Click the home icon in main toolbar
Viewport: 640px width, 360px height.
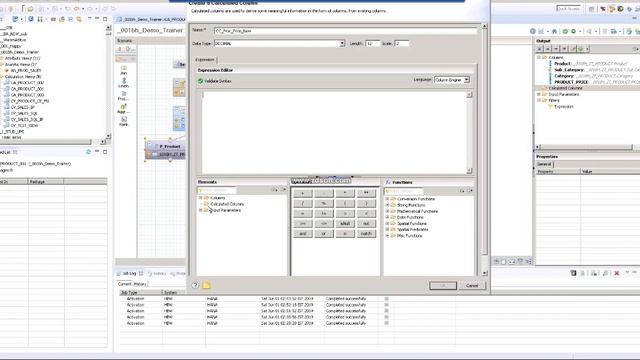click(554, 31)
